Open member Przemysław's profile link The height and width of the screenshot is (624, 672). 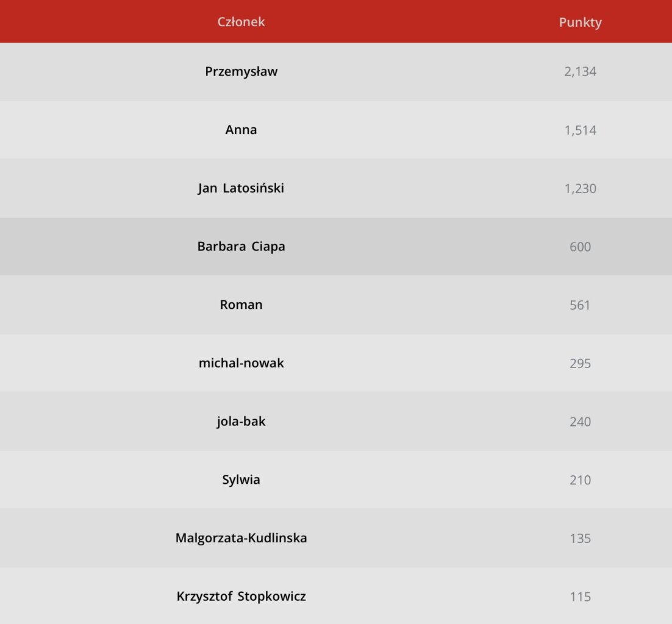(x=241, y=71)
